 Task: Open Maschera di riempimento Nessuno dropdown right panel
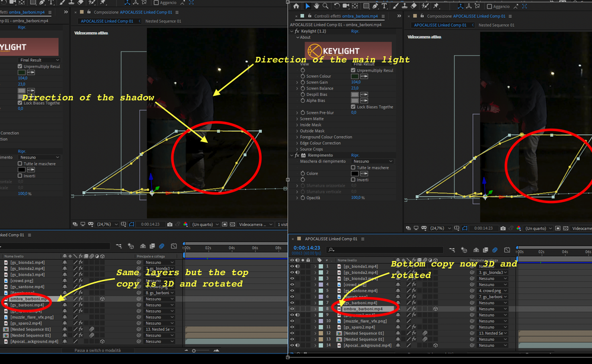[372, 162]
